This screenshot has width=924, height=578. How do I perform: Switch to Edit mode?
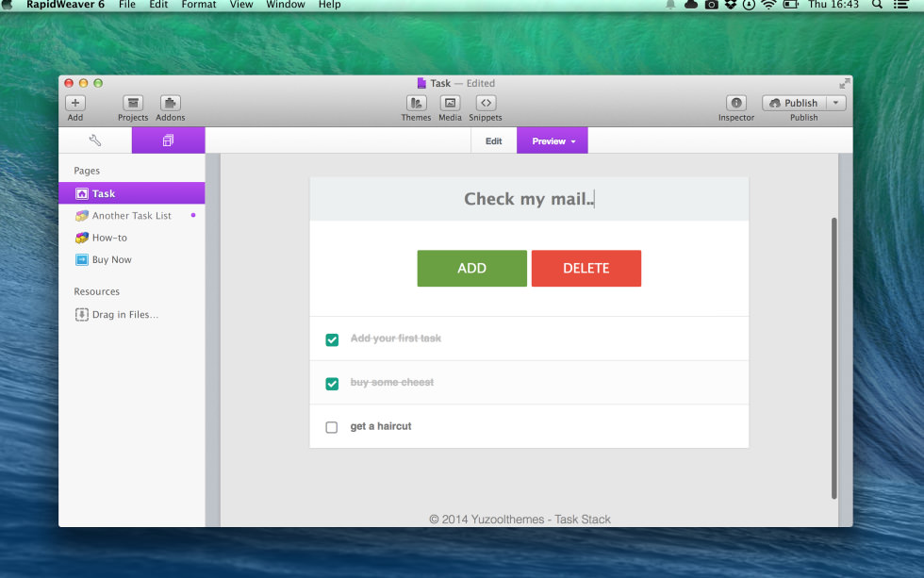[494, 140]
